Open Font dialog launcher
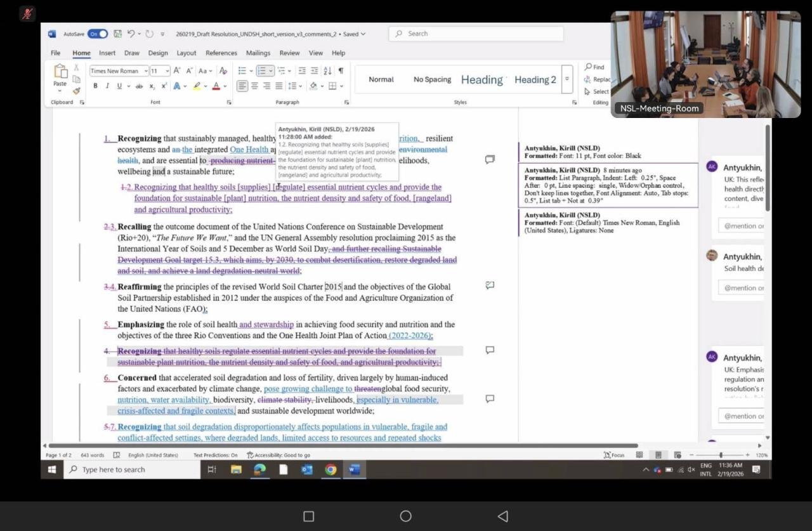The width and height of the screenshot is (812, 531). click(229, 102)
